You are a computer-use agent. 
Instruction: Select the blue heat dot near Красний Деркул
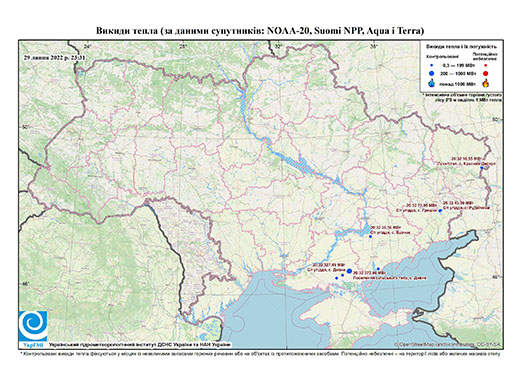481,168
